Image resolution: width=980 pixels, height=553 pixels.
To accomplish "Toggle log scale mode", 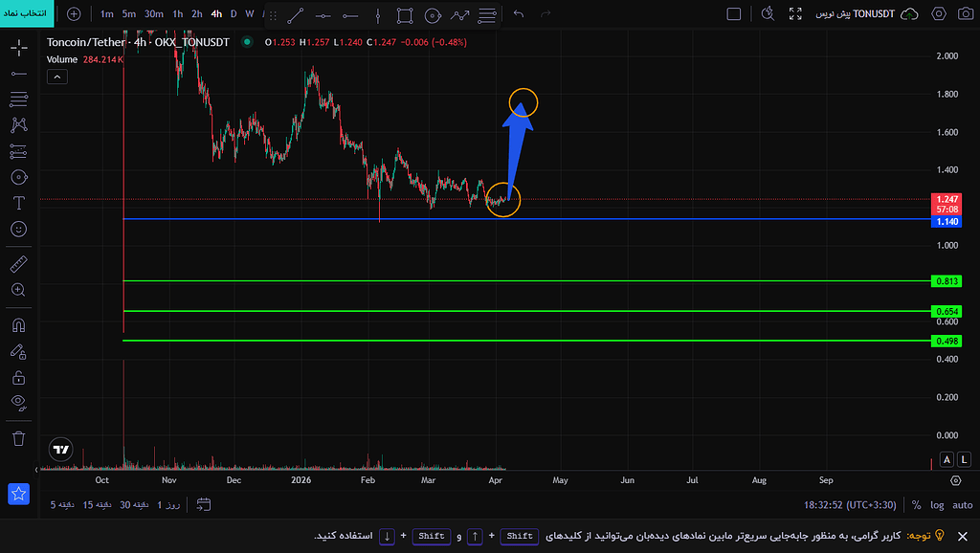I will tap(937, 505).
